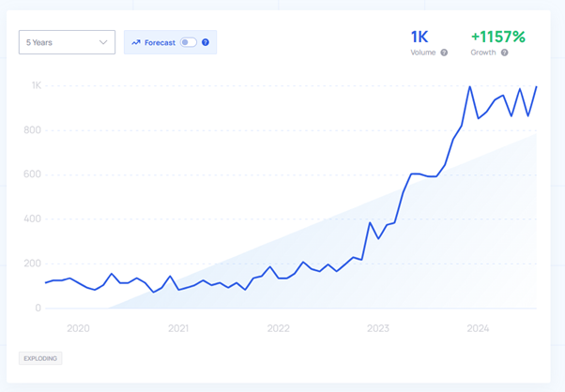
Task: Click the Volume help question mark icon
Action: pyautogui.click(x=444, y=53)
